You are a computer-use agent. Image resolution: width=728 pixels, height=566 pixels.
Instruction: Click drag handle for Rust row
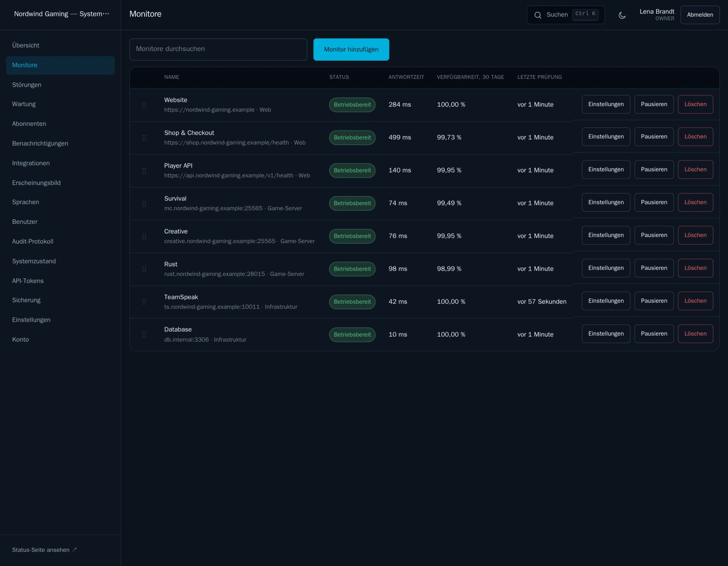tap(144, 269)
